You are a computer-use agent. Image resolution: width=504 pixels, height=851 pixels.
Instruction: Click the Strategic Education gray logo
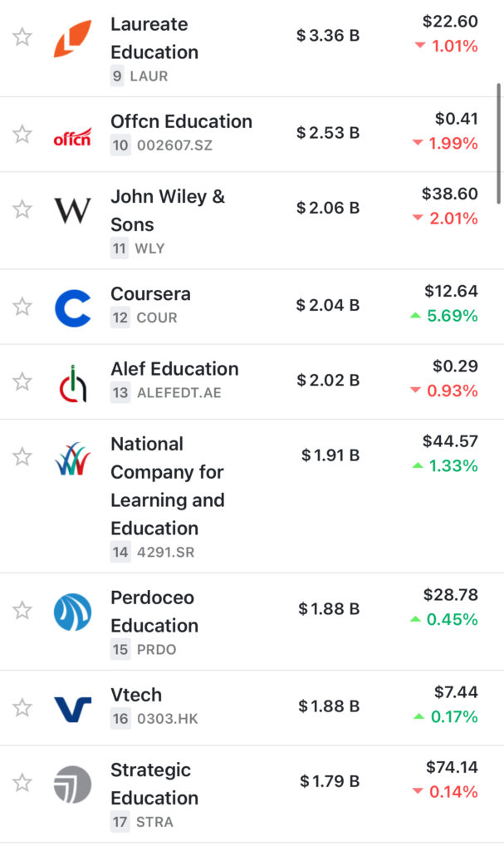[72, 784]
